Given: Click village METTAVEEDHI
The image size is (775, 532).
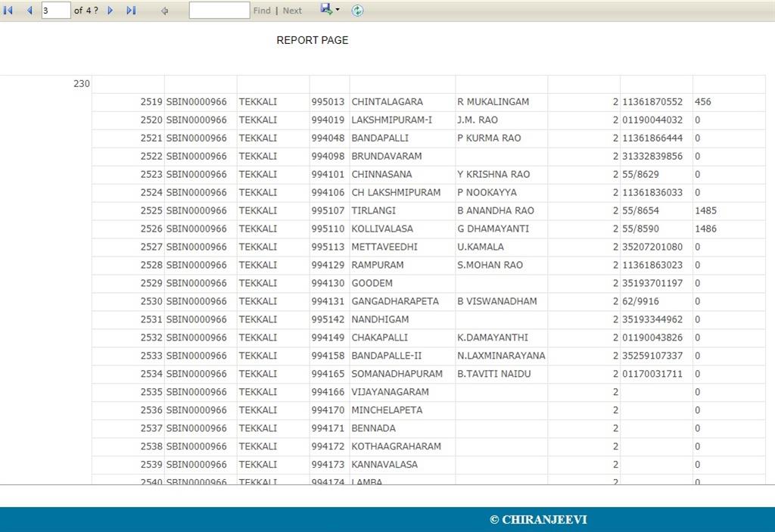Looking at the screenshot, I should click(384, 247).
